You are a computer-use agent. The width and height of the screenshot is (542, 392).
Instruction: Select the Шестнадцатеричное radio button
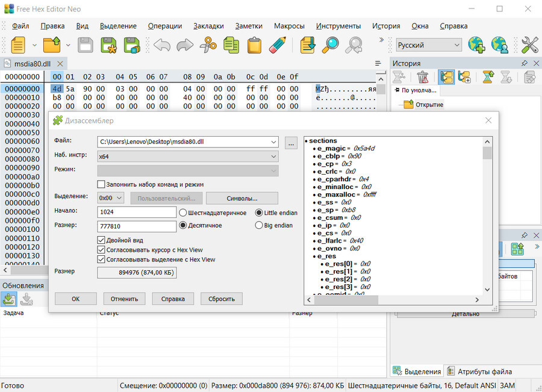coord(183,213)
